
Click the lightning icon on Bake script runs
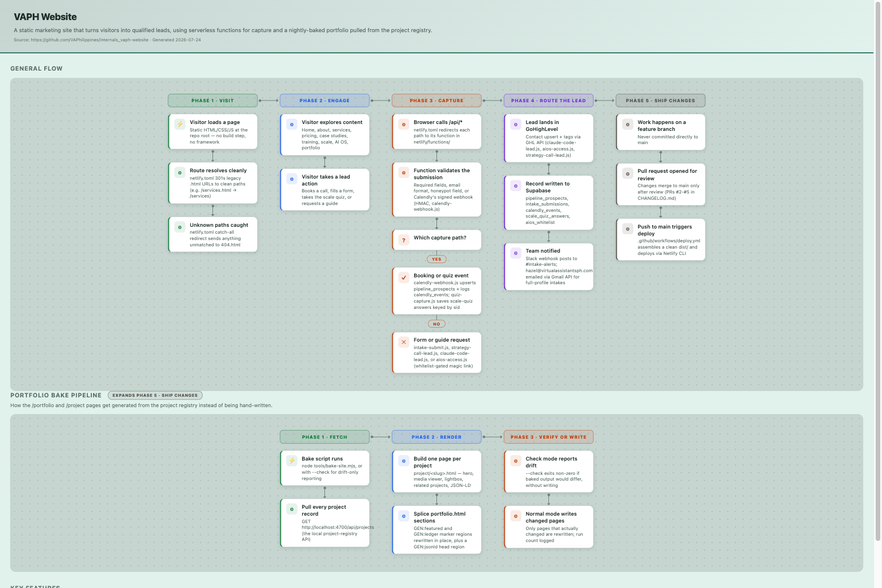pos(292,461)
